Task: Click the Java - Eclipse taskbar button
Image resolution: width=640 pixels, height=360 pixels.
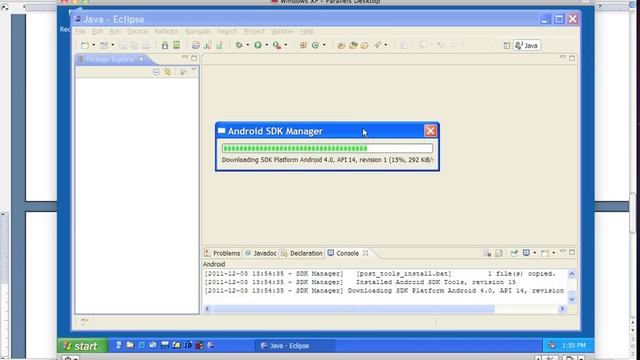Action: pyautogui.click(x=295, y=346)
